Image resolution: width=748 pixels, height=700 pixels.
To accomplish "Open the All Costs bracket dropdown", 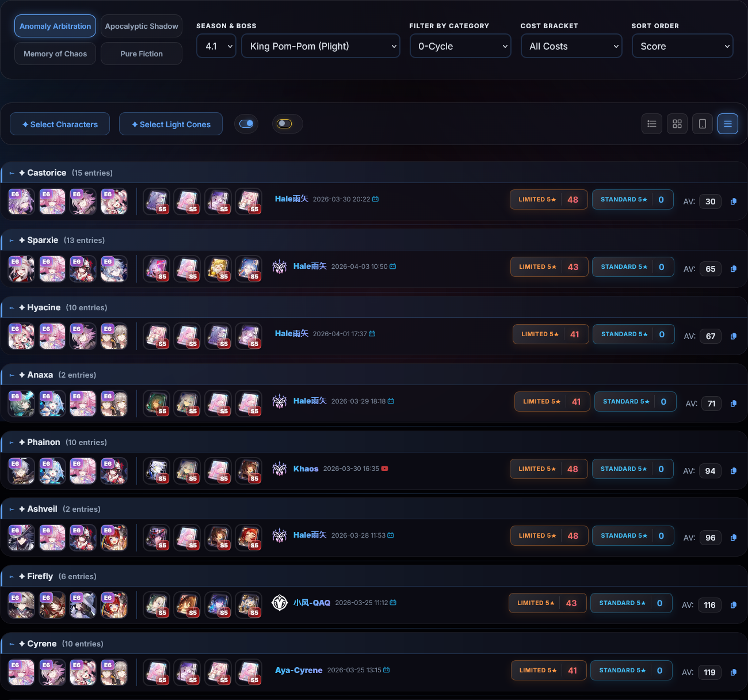I will pyautogui.click(x=572, y=46).
